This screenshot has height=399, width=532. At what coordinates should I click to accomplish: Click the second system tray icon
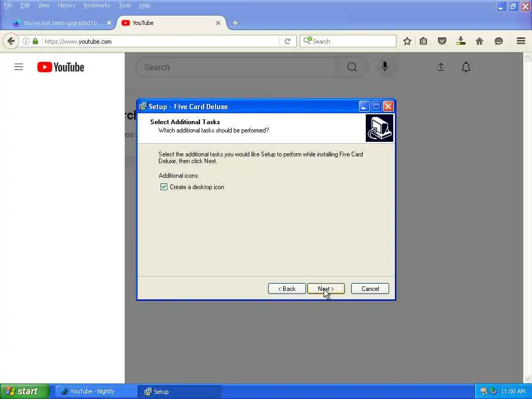(x=494, y=391)
